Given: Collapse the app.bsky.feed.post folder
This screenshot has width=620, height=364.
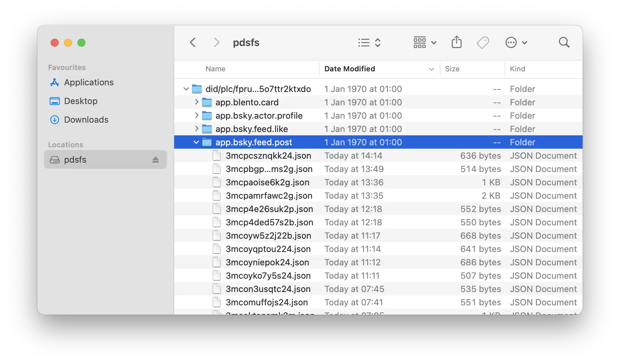Looking at the screenshot, I should click(x=196, y=142).
